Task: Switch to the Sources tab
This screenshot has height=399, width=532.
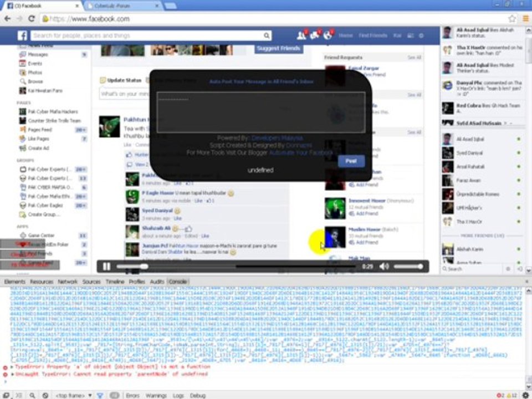Action: click(91, 282)
